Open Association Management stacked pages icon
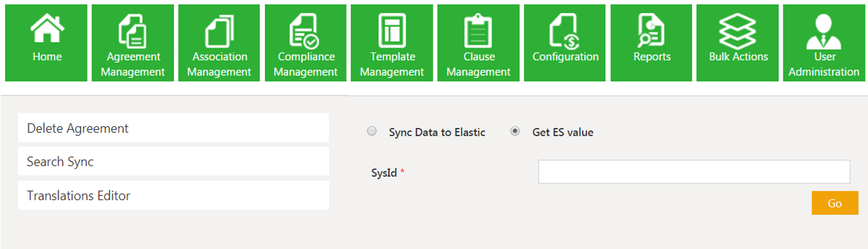Image resolution: width=868 pixels, height=249 pixels. tap(220, 31)
